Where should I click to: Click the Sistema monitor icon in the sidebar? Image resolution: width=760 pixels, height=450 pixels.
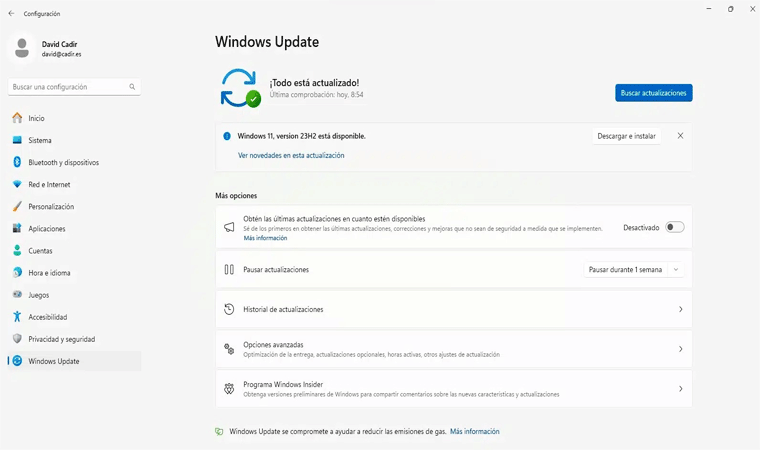pos(17,140)
